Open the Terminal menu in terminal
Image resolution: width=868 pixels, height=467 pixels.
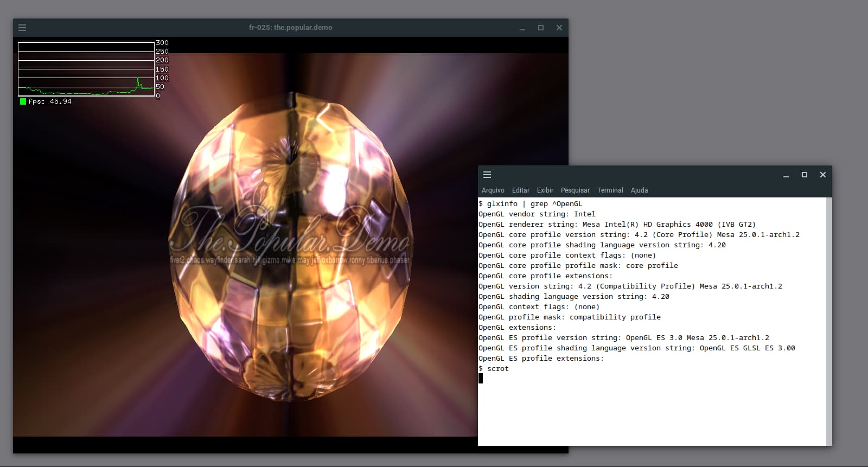tap(610, 190)
